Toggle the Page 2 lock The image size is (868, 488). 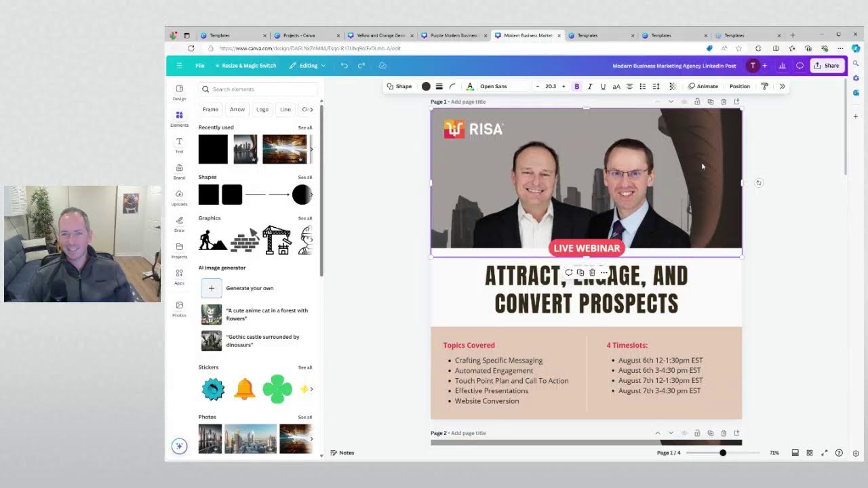click(697, 433)
